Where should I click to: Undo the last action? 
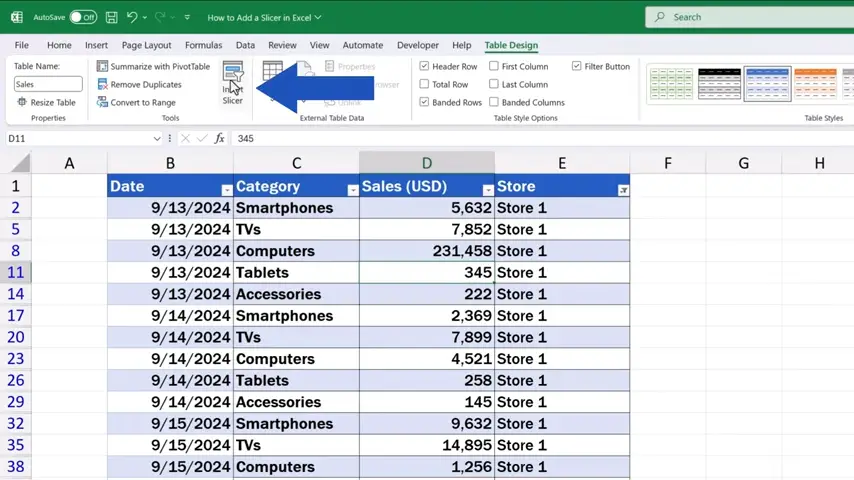[132, 17]
